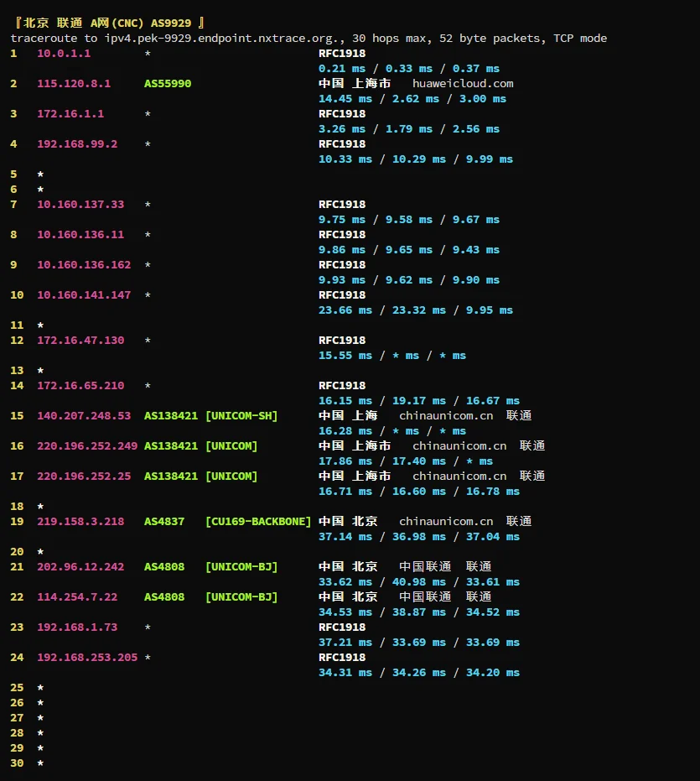Click the IP 202.96.12.242
Viewport: 700px width, 781px height.
click(80, 567)
